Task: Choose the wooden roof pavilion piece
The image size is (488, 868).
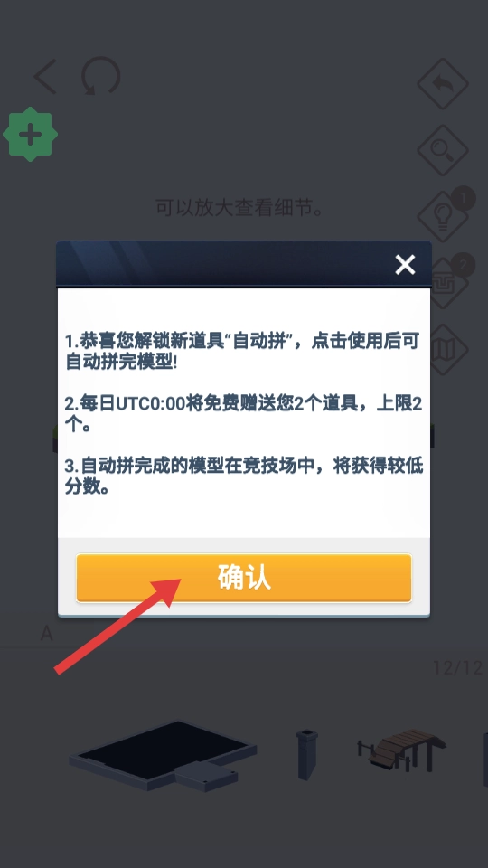Action: (401, 750)
